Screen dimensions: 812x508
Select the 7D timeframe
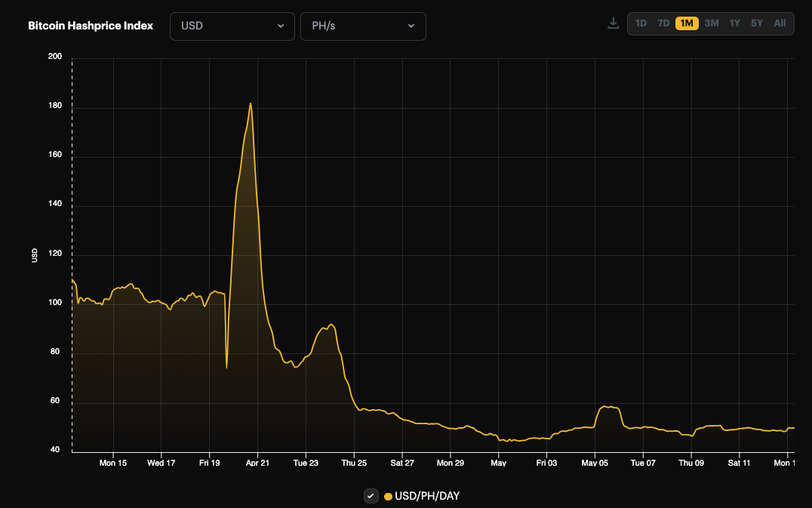pyautogui.click(x=663, y=23)
